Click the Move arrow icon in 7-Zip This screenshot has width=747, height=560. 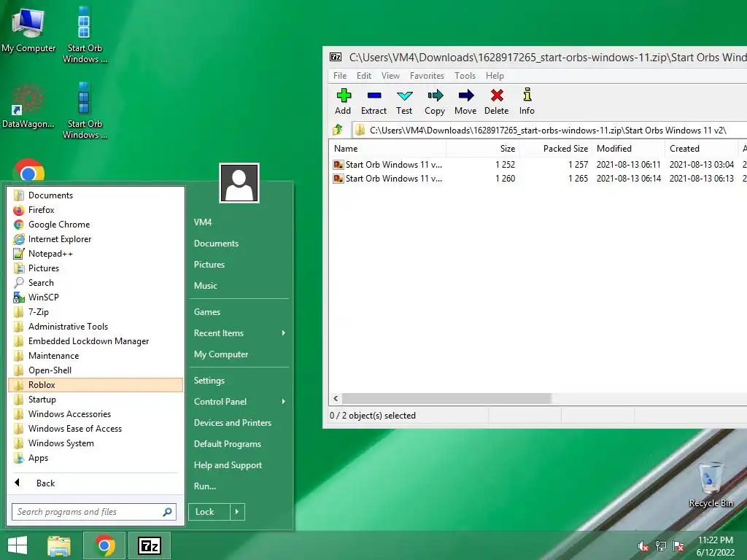pyautogui.click(x=465, y=96)
